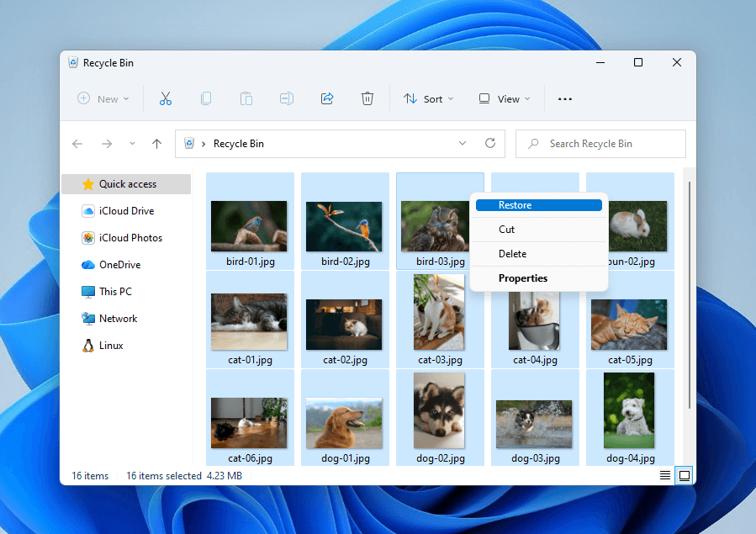The image size is (756, 534).
Task: Select the dog-03.jpg thumbnail
Action: [534, 424]
